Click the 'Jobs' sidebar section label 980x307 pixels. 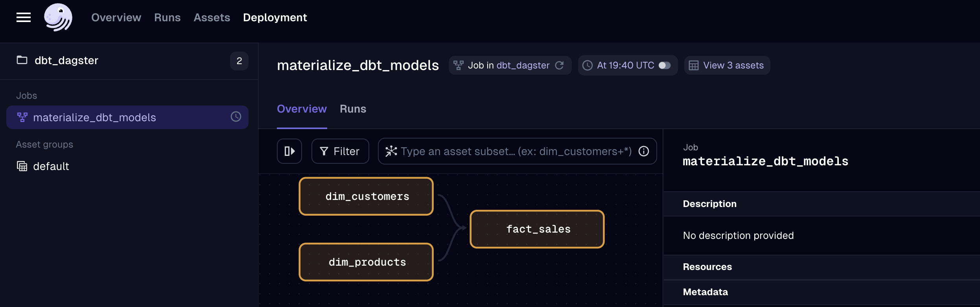tap(26, 96)
